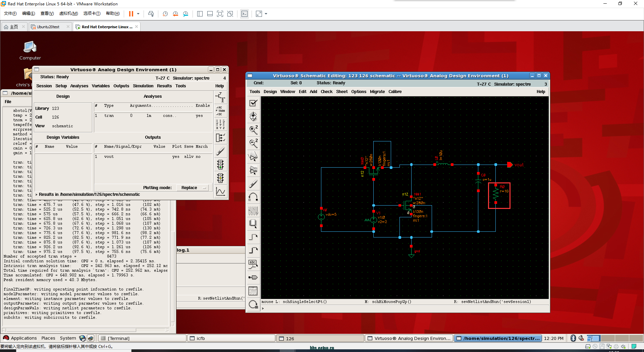
Task: Open File menu of spectre log window
Action: tap(8, 102)
